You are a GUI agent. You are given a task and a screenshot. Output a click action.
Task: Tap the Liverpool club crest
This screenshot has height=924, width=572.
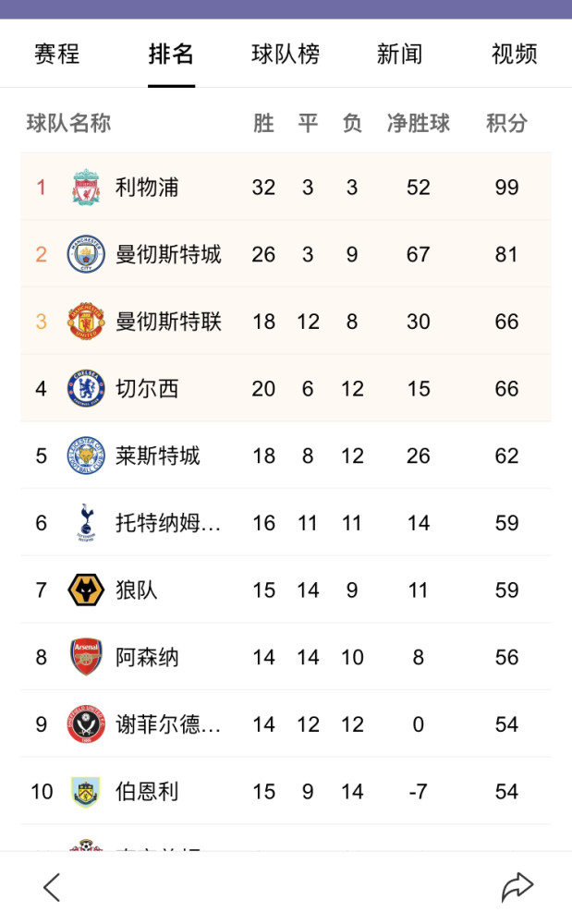[86, 187]
